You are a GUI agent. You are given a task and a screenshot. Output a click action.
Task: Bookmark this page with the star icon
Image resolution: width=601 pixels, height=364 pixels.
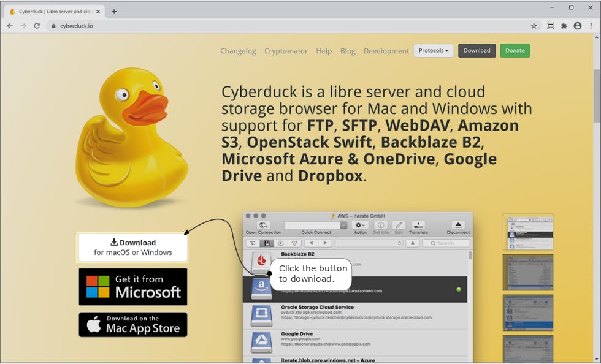click(534, 26)
